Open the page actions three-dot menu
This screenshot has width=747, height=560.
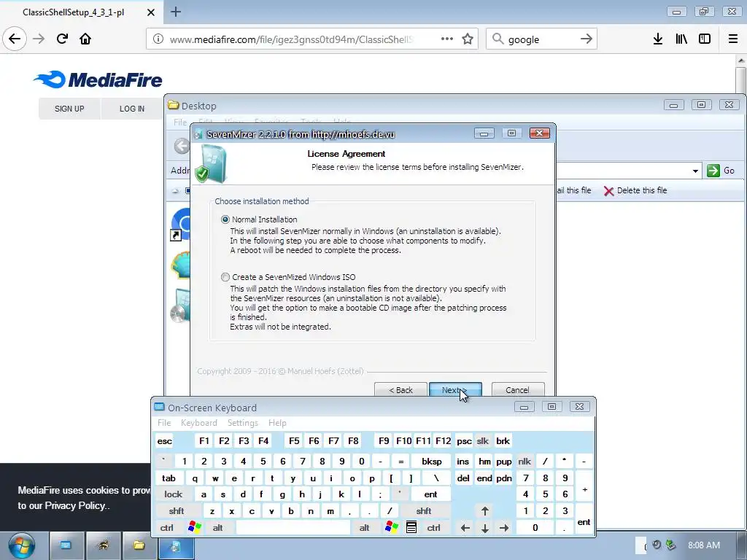coord(447,39)
